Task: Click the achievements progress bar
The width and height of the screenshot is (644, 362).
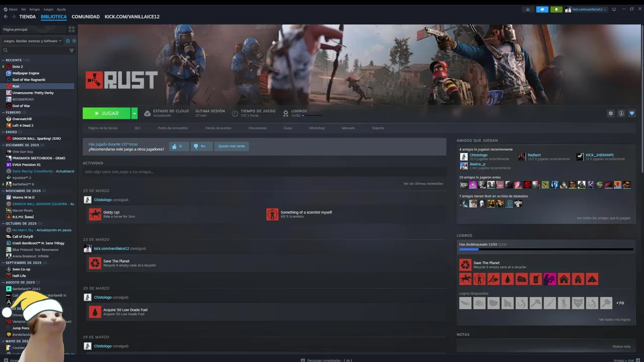Action: tap(546, 249)
